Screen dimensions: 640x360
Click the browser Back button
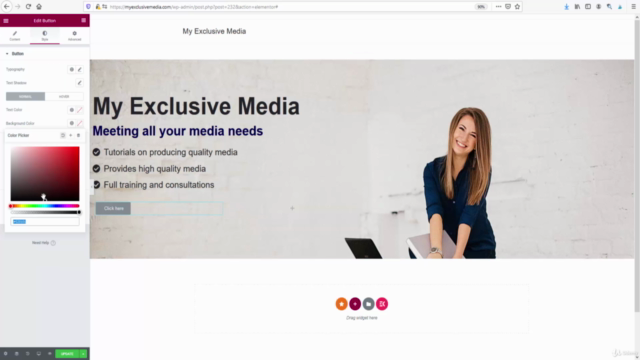pyautogui.click(x=7, y=7)
